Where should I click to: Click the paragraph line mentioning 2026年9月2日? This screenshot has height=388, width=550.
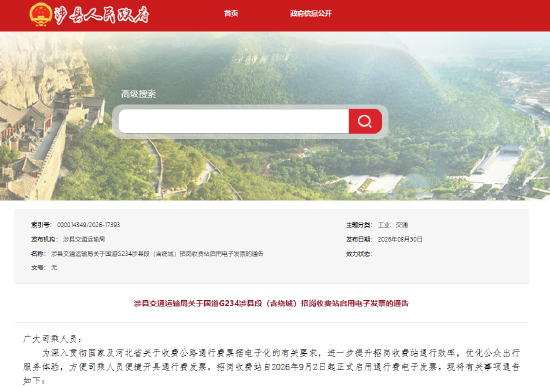[x=271, y=367]
